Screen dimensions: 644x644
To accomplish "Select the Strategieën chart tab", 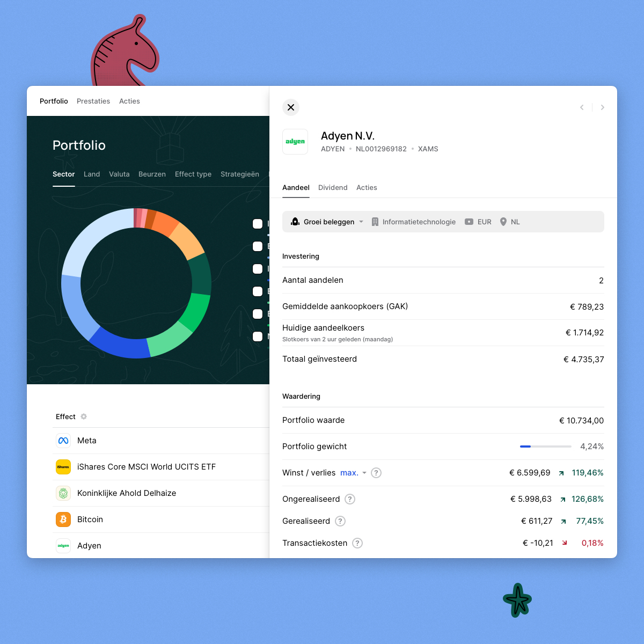I will coord(240,174).
